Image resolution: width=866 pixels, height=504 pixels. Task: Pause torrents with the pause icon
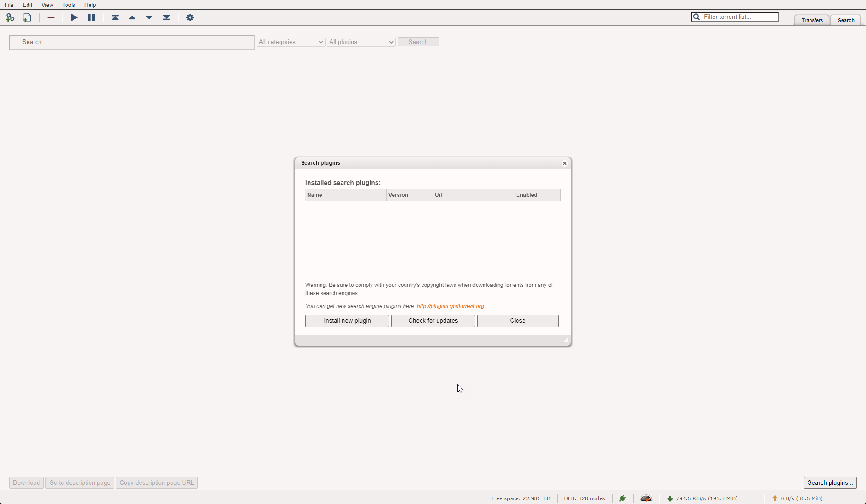tap(91, 17)
